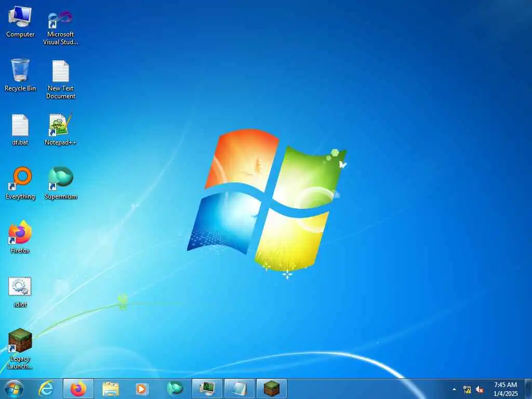Select the Supermium desktop shortcut
The image size is (532, 399).
[x=61, y=183]
